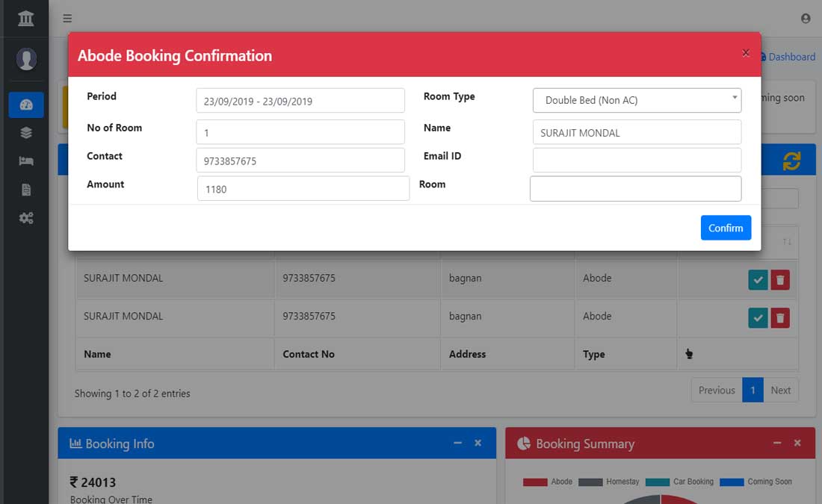Navigate using the Dashboard breadcrumb link
The image size is (822, 504).
coord(791,57)
